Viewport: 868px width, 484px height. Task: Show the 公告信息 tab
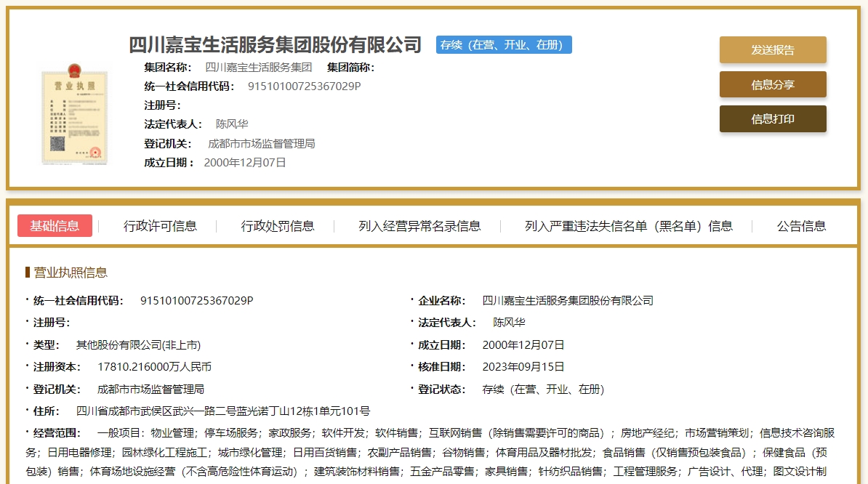(x=801, y=226)
